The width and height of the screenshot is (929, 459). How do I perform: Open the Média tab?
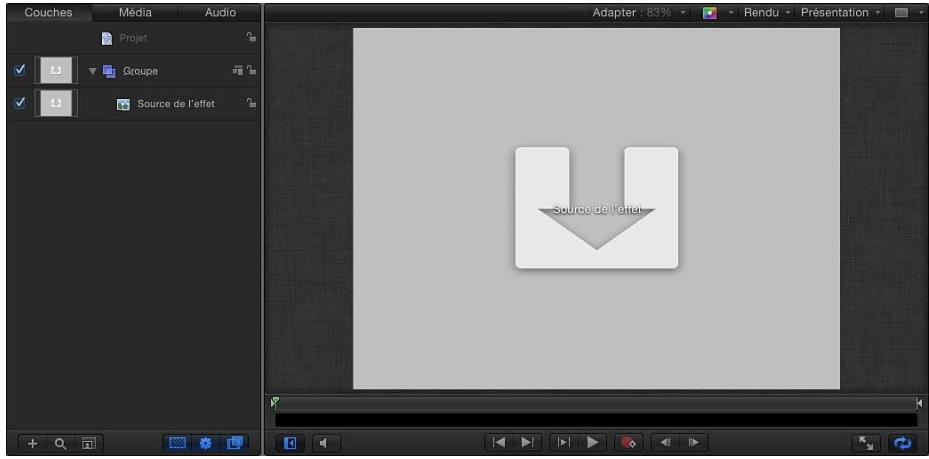coord(135,12)
